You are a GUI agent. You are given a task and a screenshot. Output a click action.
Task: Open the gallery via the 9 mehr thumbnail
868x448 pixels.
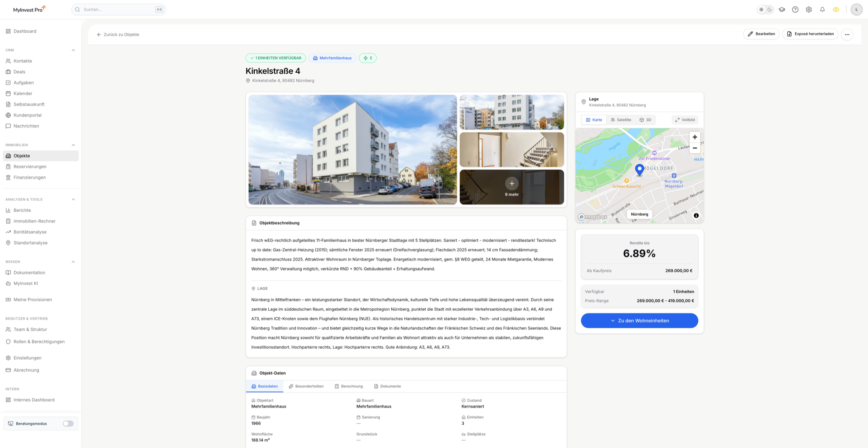pyautogui.click(x=511, y=187)
